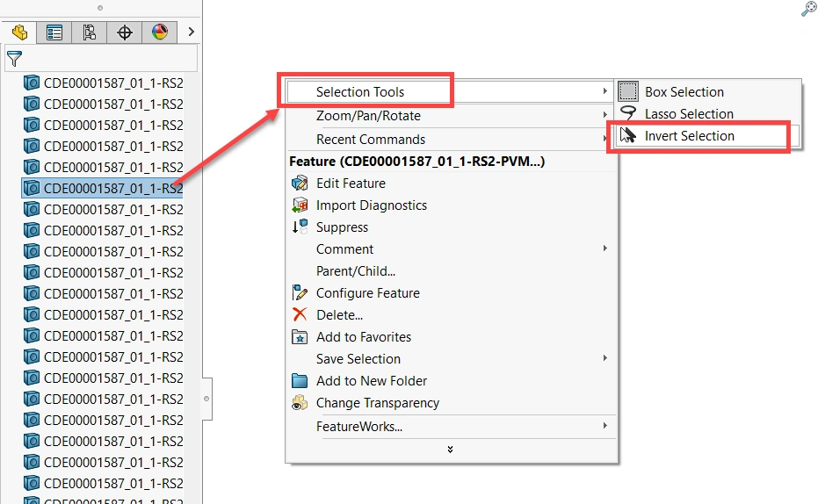This screenshot has height=504, width=818.
Task: Click the Suppress icon
Action: pyautogui.click(x=300, y=227)
